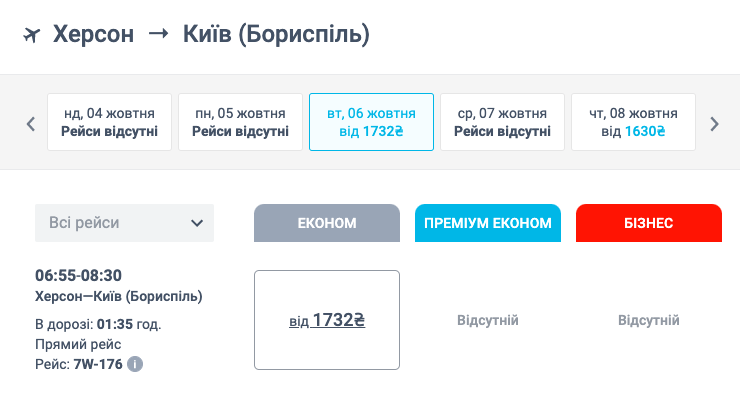Select the вт, 06 жовтня date tab
The width and height of the screenshot is (740, 405).
[371, 122]
